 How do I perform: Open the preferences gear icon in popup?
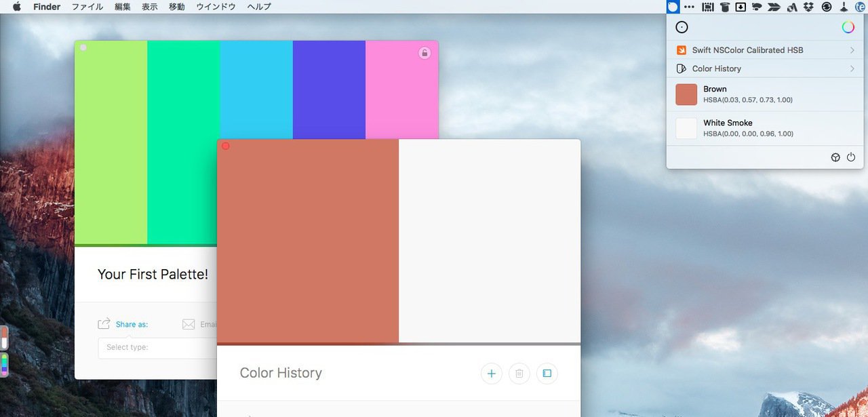[x=835, y=157]
